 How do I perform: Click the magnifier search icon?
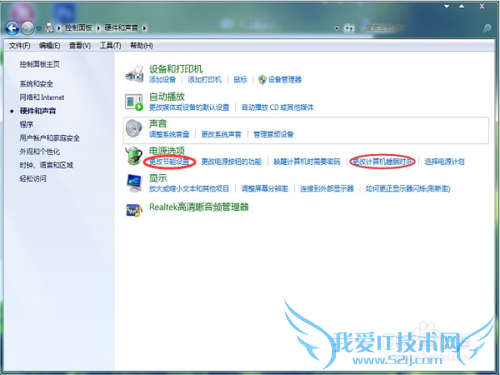tap(487, 28)
